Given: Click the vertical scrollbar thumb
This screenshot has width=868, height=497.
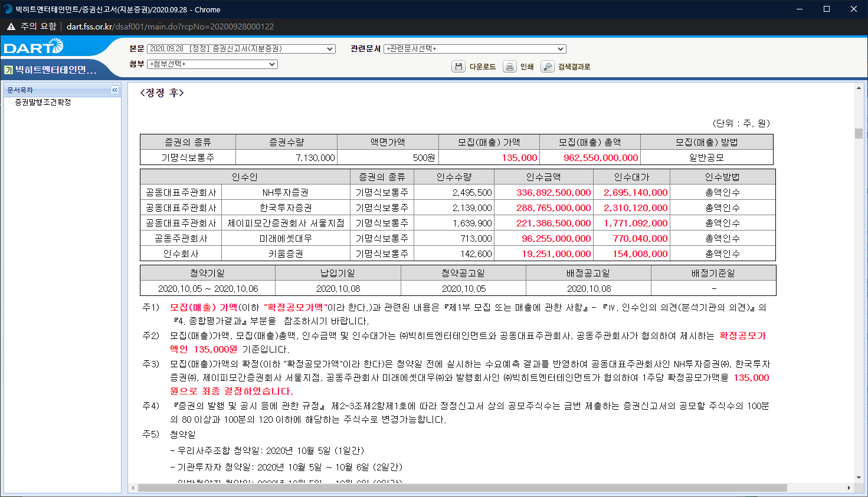Looking at the screenshot, I should [859, 134].
